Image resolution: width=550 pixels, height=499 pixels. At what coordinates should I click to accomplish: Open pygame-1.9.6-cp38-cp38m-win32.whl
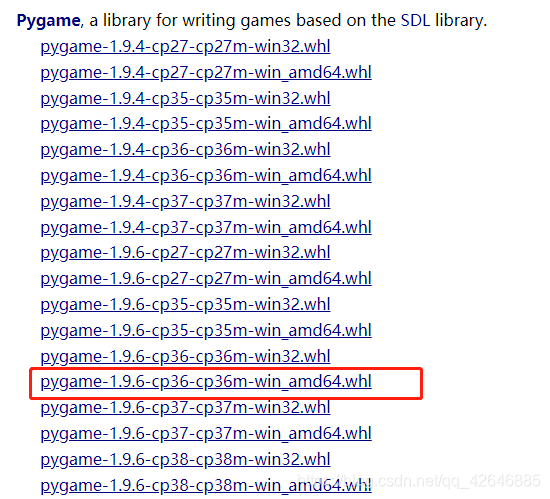(x=186, y=460)
